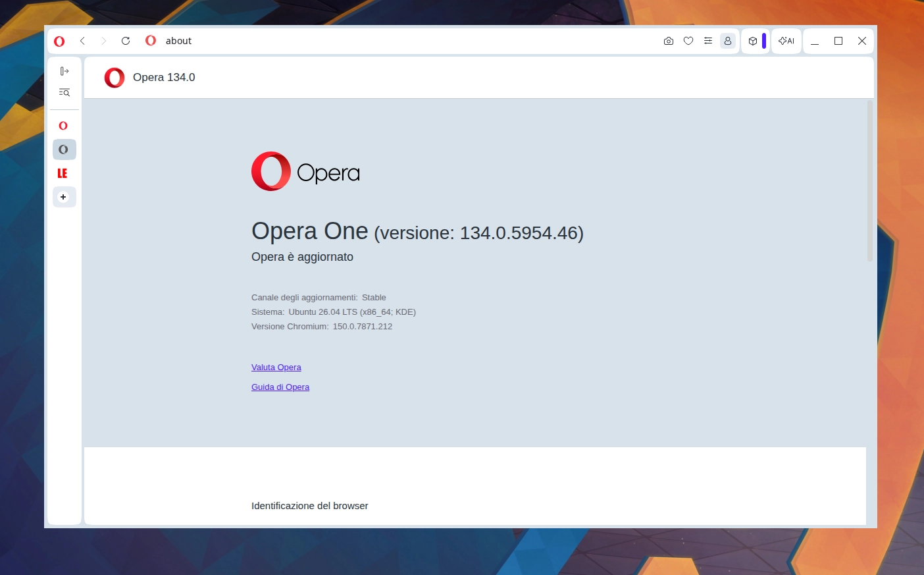The height and width of the screenshot is (575, 924).
Task: Click 'Sistema: Ubuntu 26.04 LTS' line
Action: point(334,312)
